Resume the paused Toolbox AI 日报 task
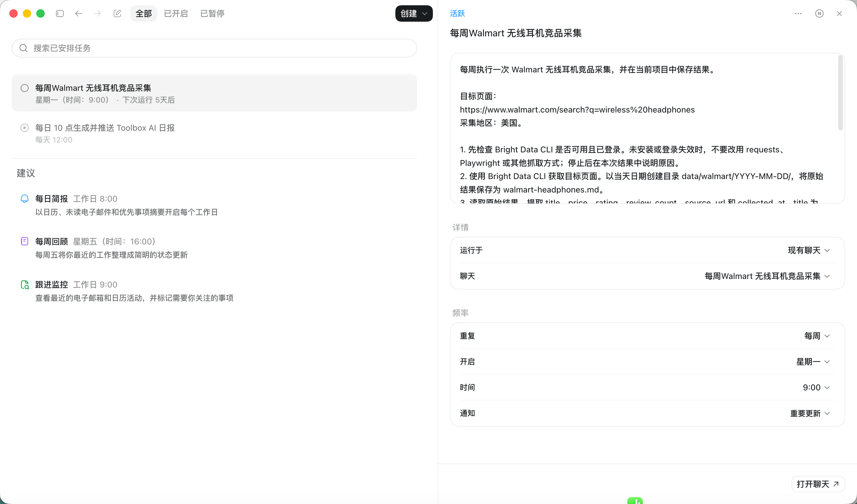 tap(24, 128)
